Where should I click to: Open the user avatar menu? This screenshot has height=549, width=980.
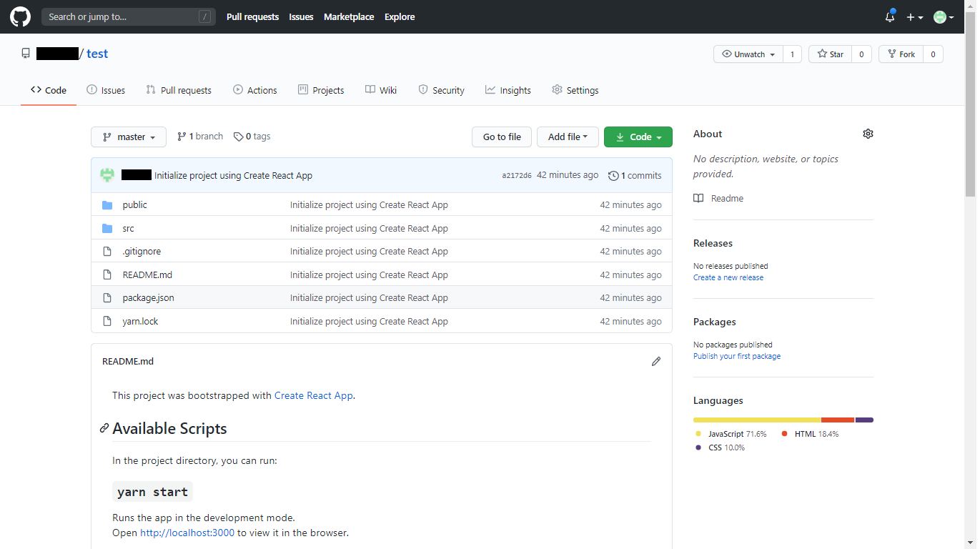pos(944,17)
